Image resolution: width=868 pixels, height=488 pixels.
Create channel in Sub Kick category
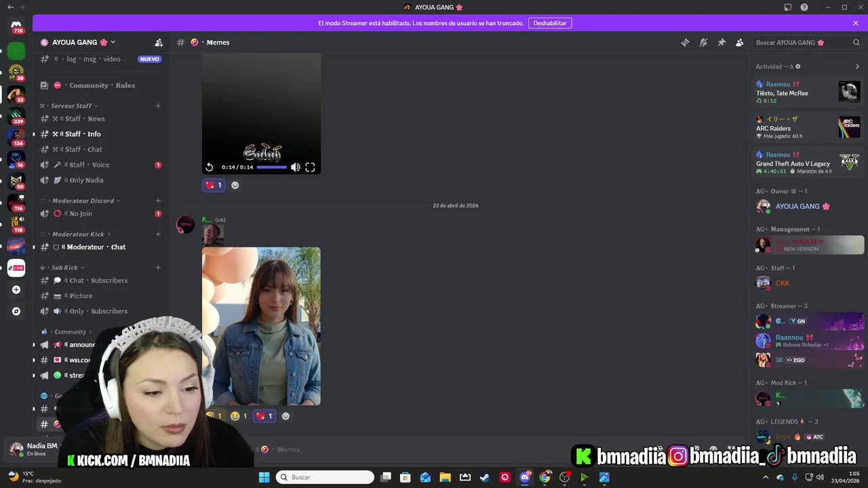click(x=158, y=267)
